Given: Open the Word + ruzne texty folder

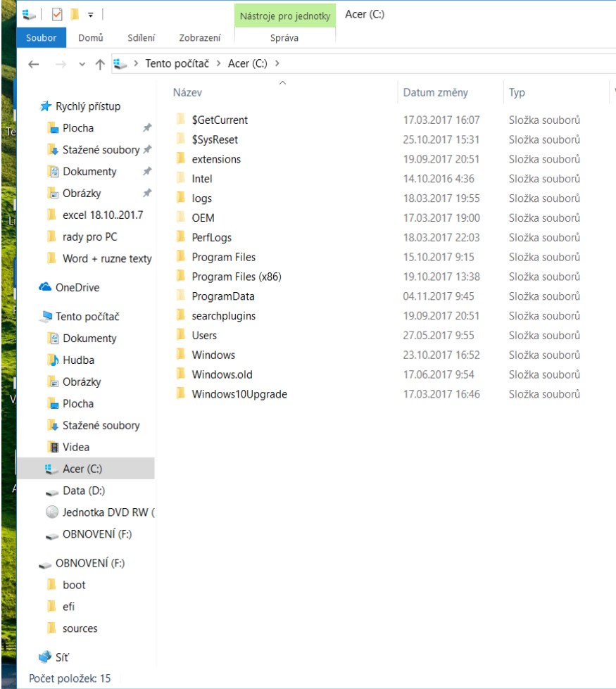Looking at the screenshot, I should tap(107, 258).
